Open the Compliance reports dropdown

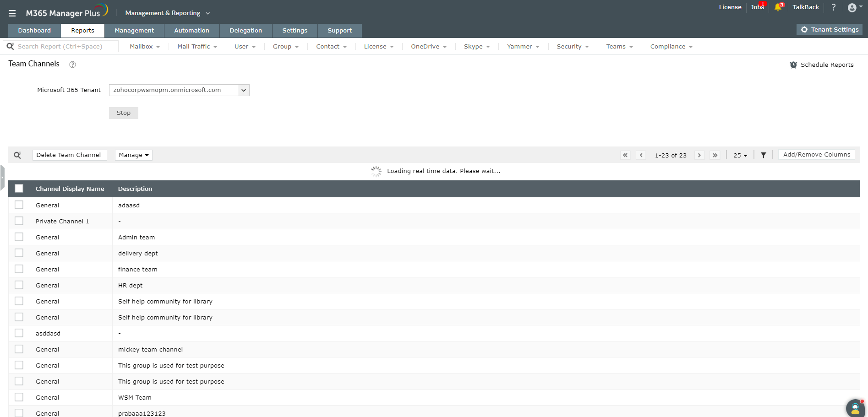(671, 47)
